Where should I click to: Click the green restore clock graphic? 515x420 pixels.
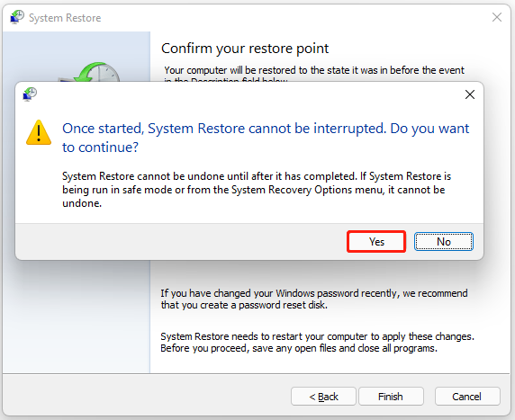97,72
